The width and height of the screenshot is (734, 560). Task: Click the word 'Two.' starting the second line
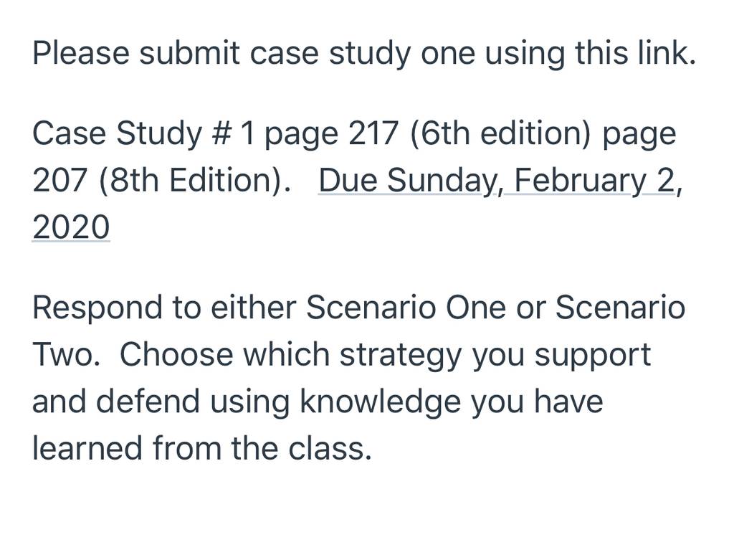(x=66, y=354)
